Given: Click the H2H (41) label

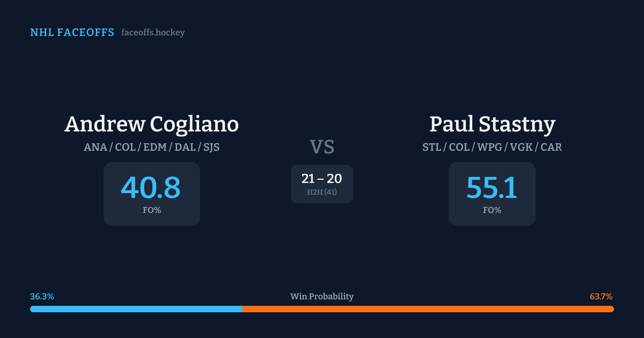Looking at the screenshot, I should pyautogui.click(x=322, y=192).
